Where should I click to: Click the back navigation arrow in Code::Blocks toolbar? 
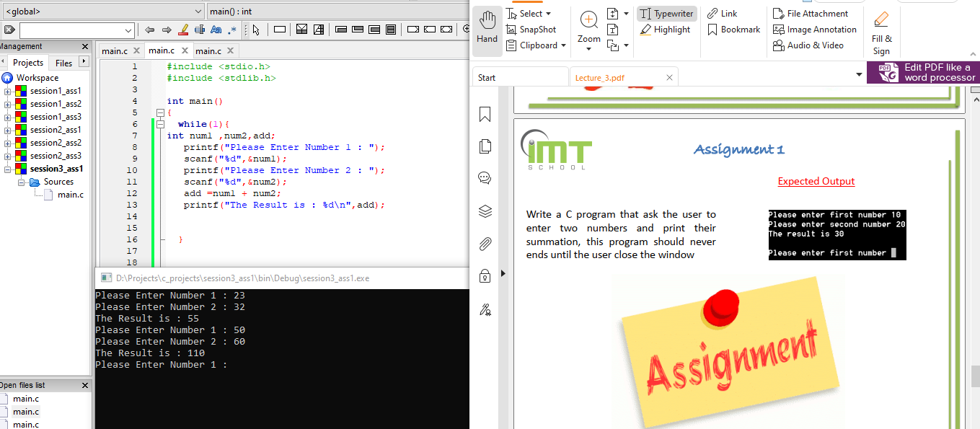[149, 31]
